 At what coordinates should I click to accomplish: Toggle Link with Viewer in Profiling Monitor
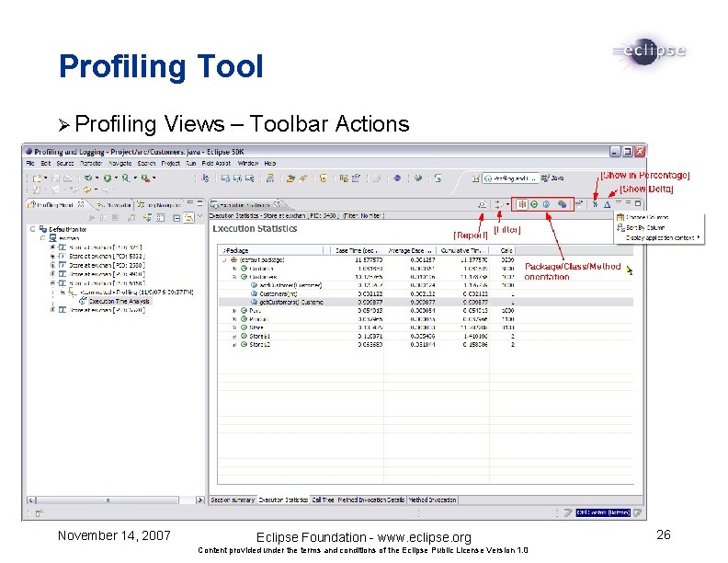(x=188, y=217)
